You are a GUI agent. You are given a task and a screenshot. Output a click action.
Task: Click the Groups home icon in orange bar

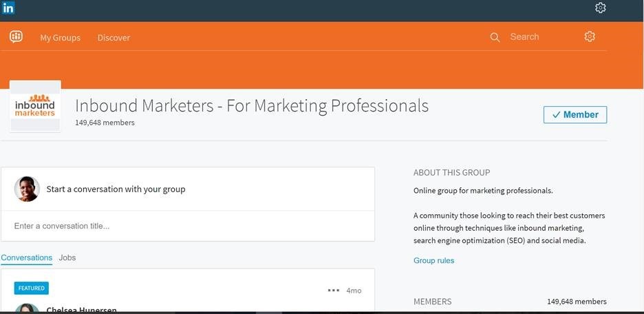17,37
